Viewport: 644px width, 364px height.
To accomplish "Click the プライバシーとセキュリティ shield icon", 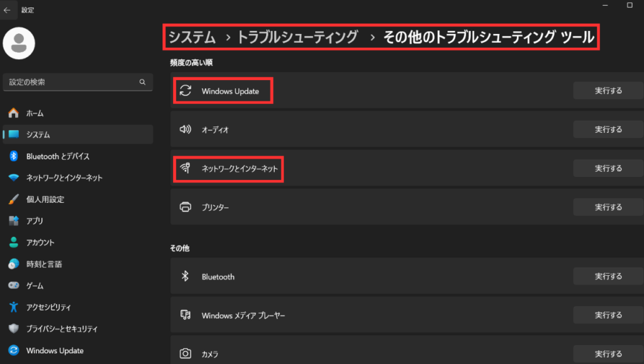I will (x=14, y=329).
